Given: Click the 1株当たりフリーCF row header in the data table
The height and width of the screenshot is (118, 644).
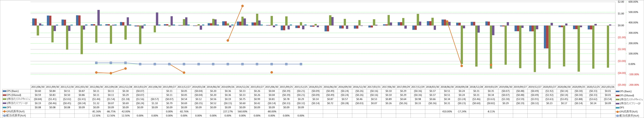Looking at the screenshot, I should (16, 103).
